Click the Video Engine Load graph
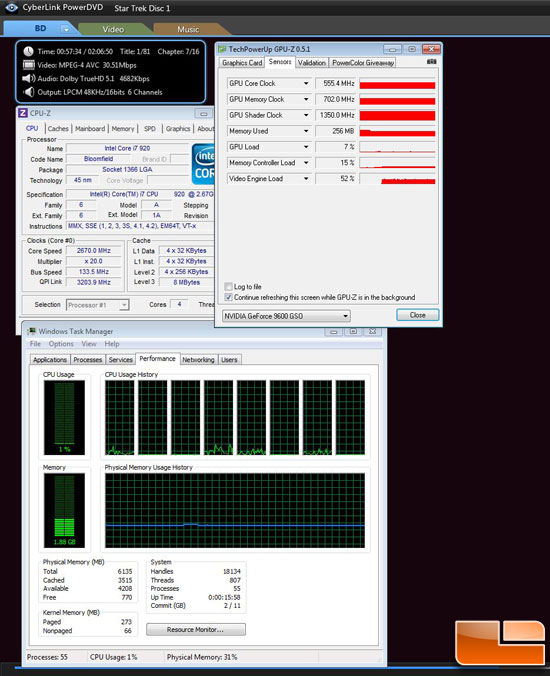 (397, 178)
